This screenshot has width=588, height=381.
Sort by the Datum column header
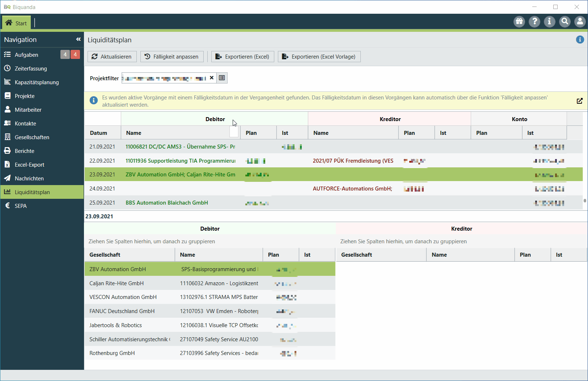click(98, 133)
